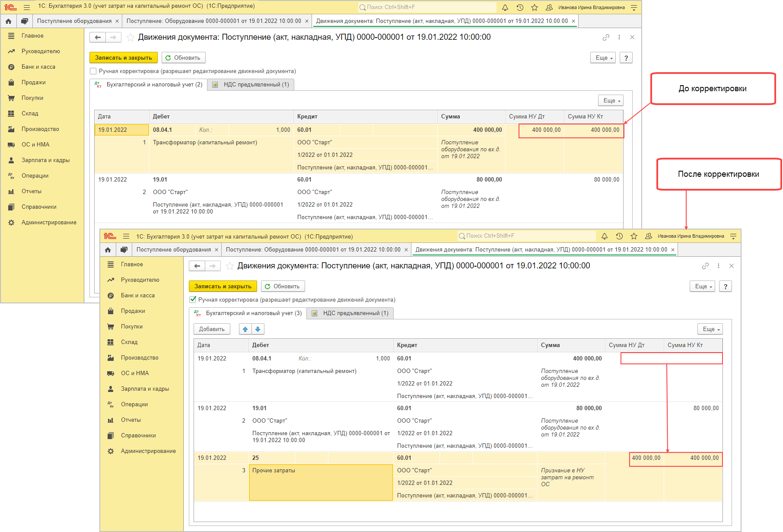
Task: Open help question mark button in back window
Action: [x=626, y=58]
